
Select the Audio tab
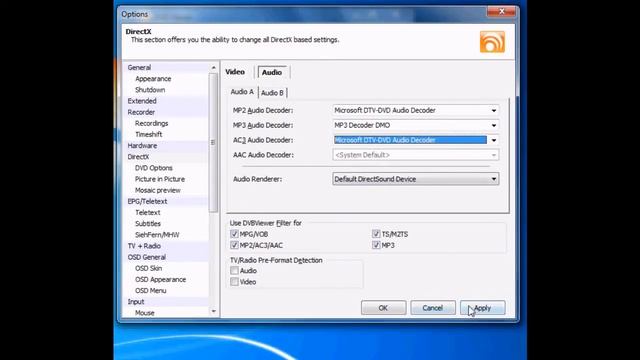pos(272,72)
